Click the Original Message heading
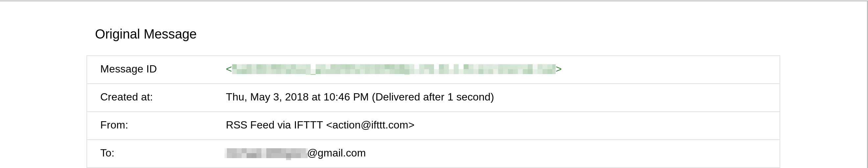The image size is (868, 168). click(146, 34)
